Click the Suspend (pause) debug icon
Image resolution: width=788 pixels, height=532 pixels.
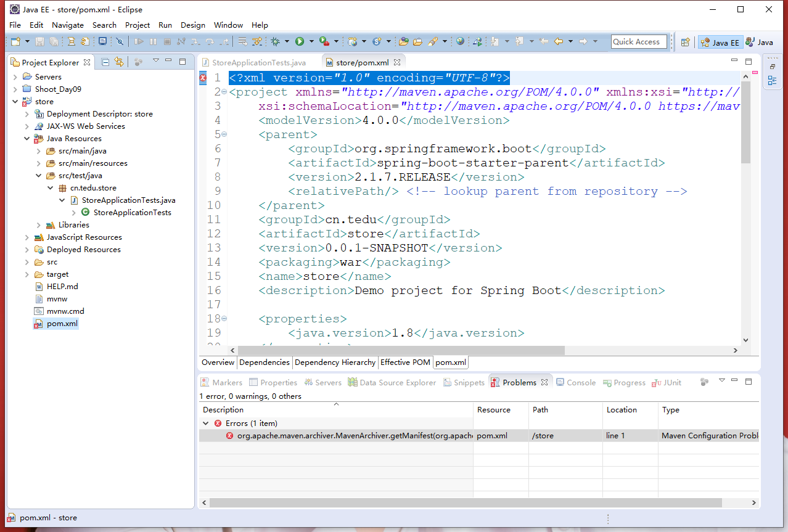click(x=153, y=41)
